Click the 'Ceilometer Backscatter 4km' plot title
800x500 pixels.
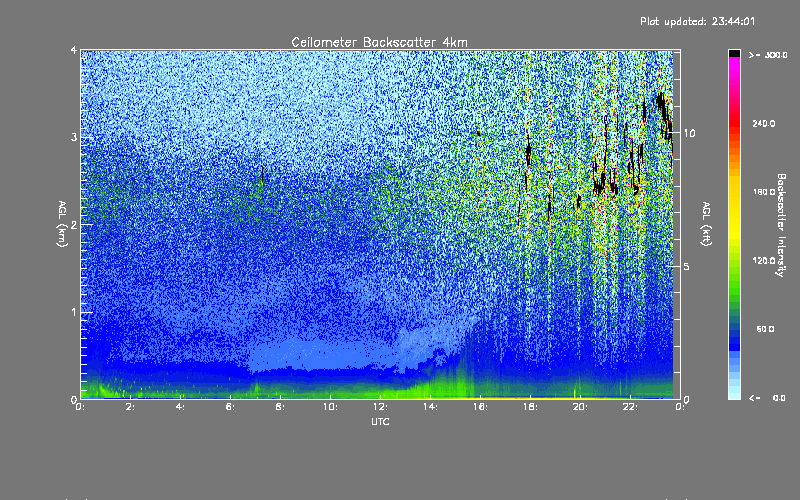click(x=379, y=42)
